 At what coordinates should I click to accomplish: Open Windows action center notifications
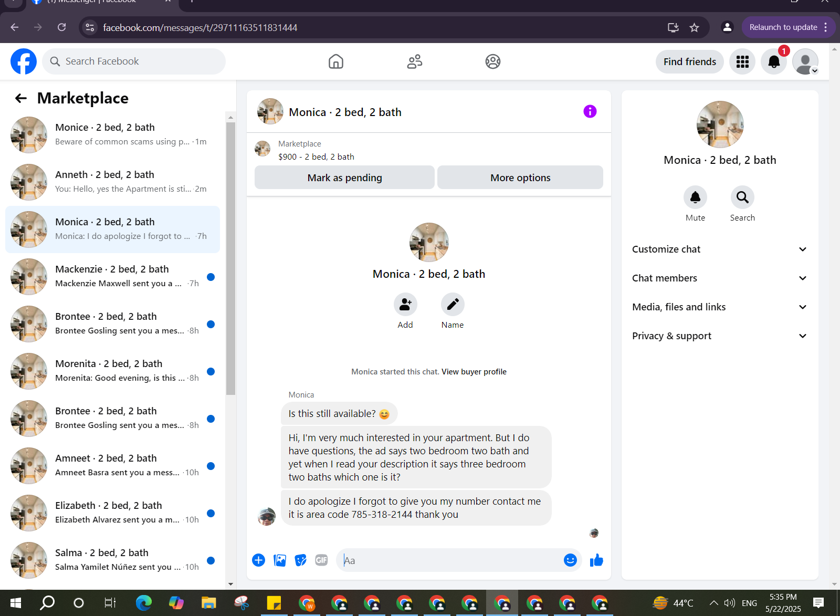[818, 603]
